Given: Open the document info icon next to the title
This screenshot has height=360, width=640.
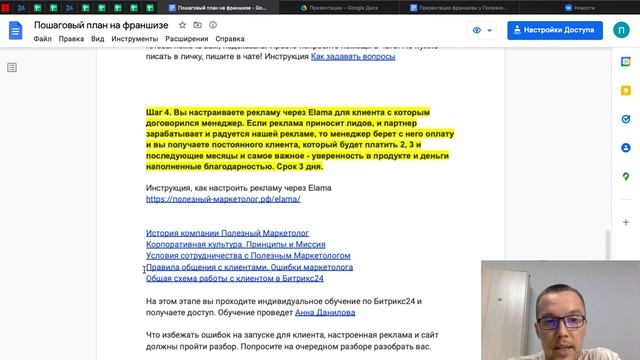Looking at the screenshot, I should 213,25.
